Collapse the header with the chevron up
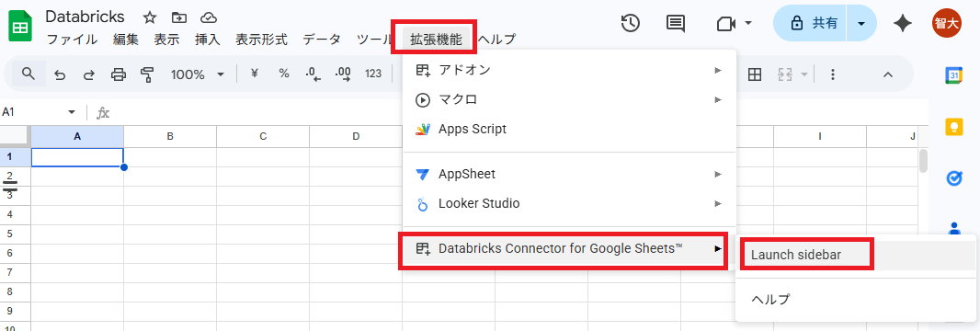Image resolution: width=980 pixels, height=331 pixels. (x=887, y=74)
